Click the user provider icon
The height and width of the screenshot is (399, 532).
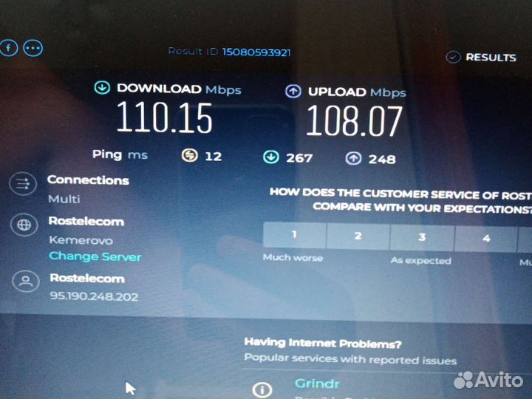[x=26, y=282]
